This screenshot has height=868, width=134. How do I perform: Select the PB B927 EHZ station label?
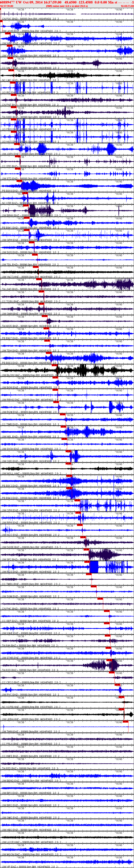31,338
